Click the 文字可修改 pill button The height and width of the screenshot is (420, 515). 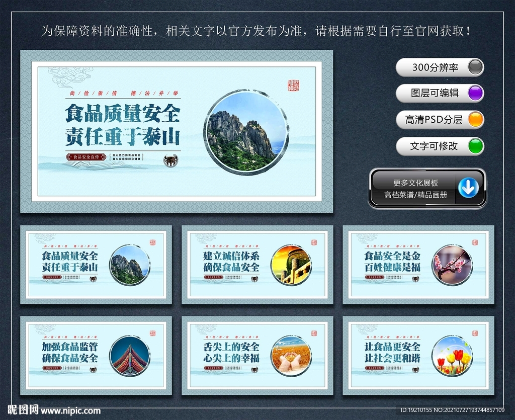coord(440,146)
